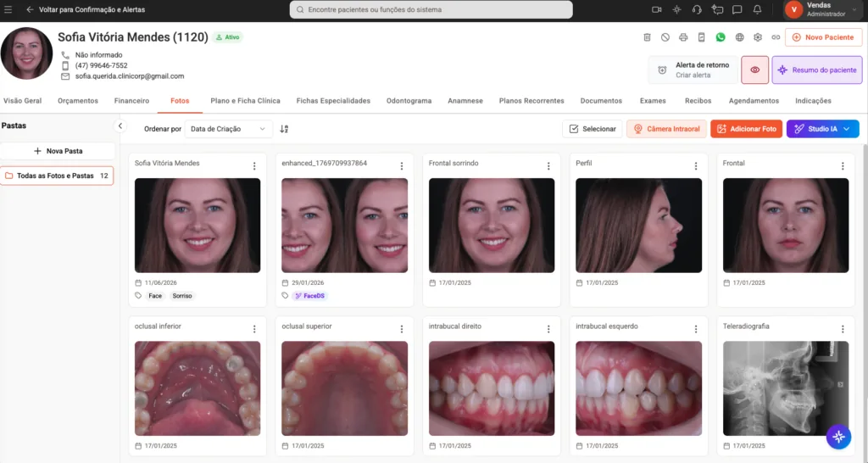The width and height of the screenshot is (868, 463).
Task: Open options menu for enhanced_1769709937864 photo
Action: click(401, 166)
